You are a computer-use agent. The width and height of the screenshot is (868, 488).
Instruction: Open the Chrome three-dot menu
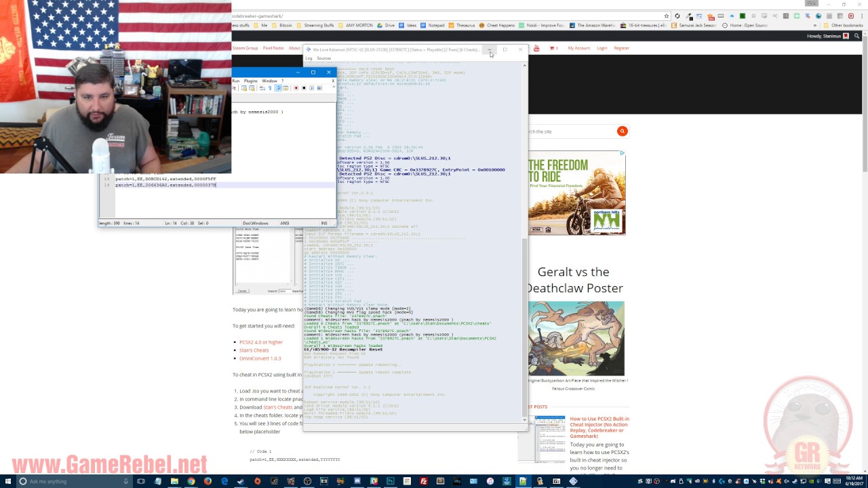[x=862, y=16]
